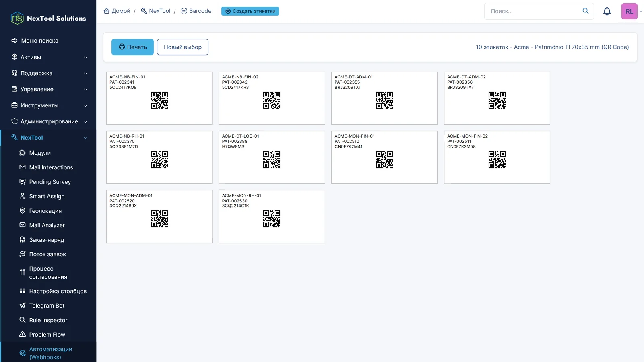The height and width of the screenshot is (362, 644).
Task: Click the Автоматизации (Webhooks) gear icon
Action: (x=23, y=353)
